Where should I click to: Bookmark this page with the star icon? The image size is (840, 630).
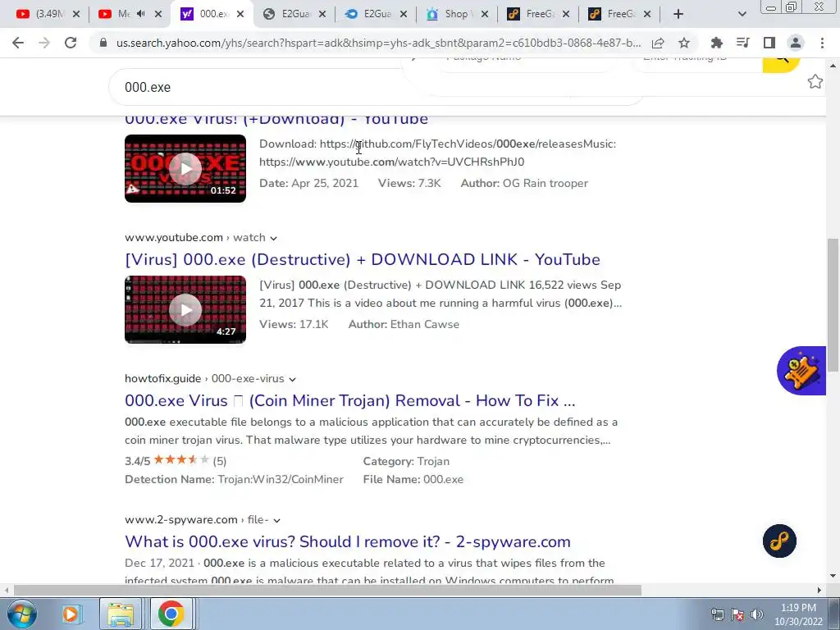(x=684, y=43)
